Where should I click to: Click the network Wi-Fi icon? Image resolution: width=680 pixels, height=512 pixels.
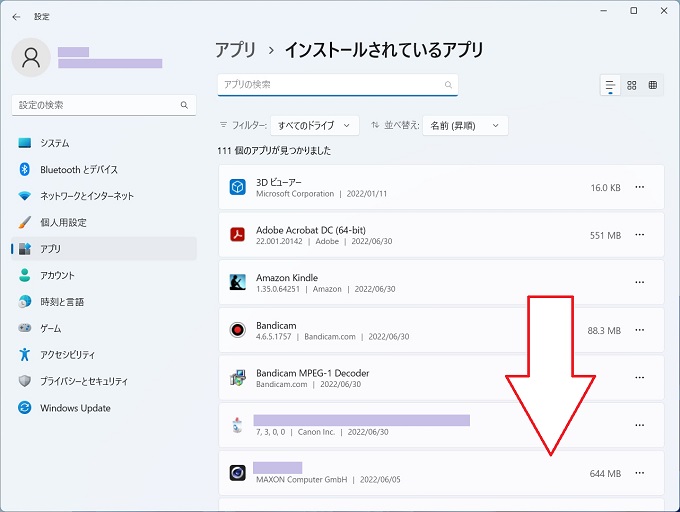coord(25,196)
